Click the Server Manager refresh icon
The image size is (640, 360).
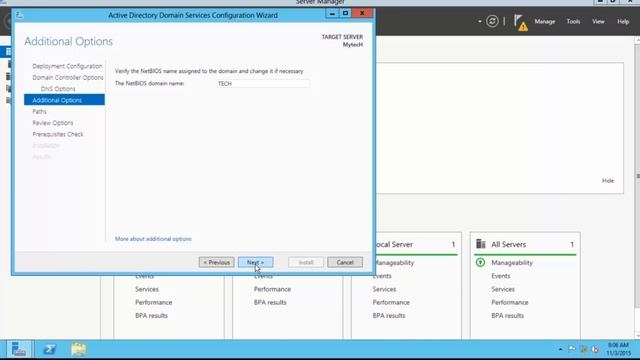(492, 21)
